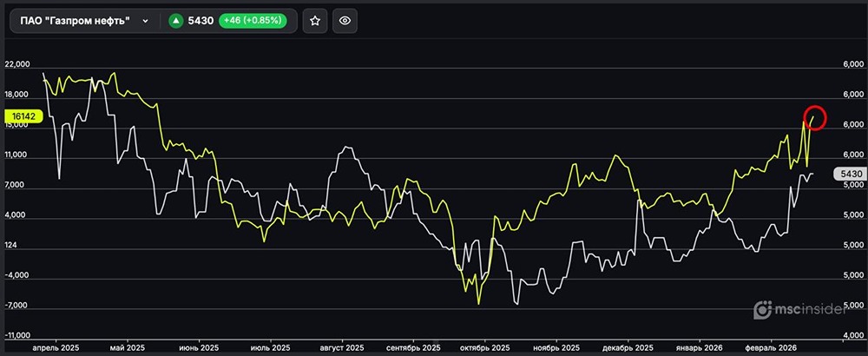
Task: Click the 22,000 left axis label
Action: [17, 65]
